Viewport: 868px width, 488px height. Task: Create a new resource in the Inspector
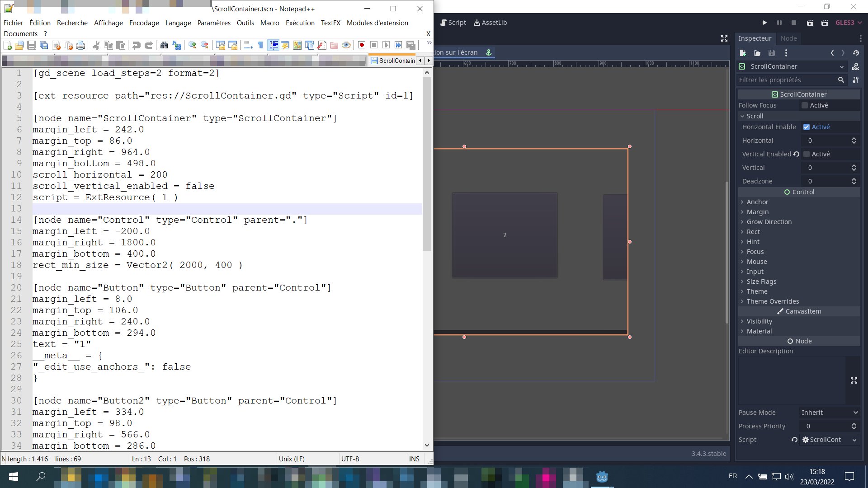tap(743, 53)
